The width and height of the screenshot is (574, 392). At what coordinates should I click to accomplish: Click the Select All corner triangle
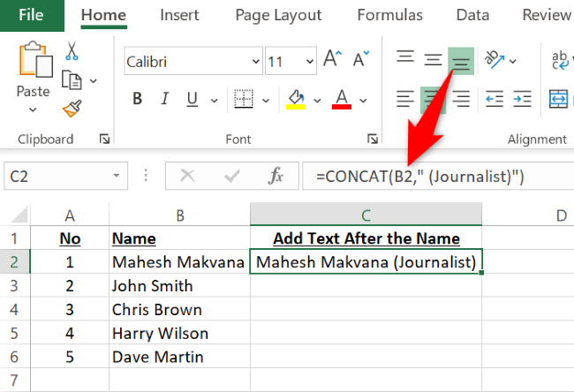click(x=19, y=215)
